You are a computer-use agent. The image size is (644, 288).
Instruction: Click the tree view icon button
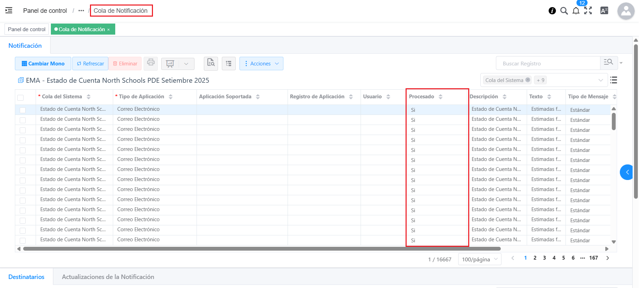coord(228,64)
